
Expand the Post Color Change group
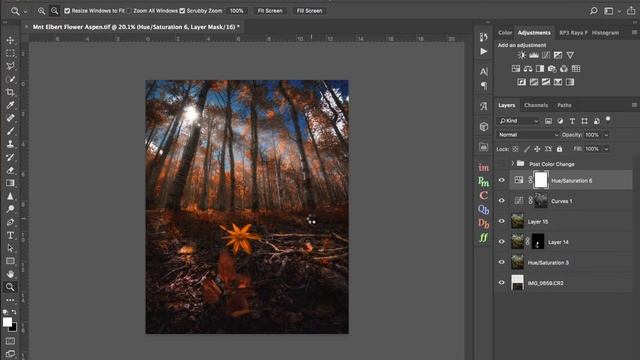point(513,163)
